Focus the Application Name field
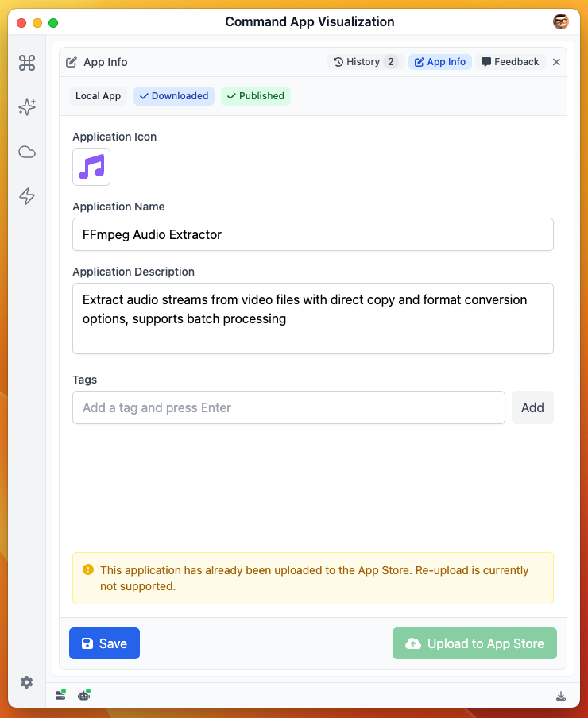The width and height of the screenshot is (588, 718). [313, 234]
